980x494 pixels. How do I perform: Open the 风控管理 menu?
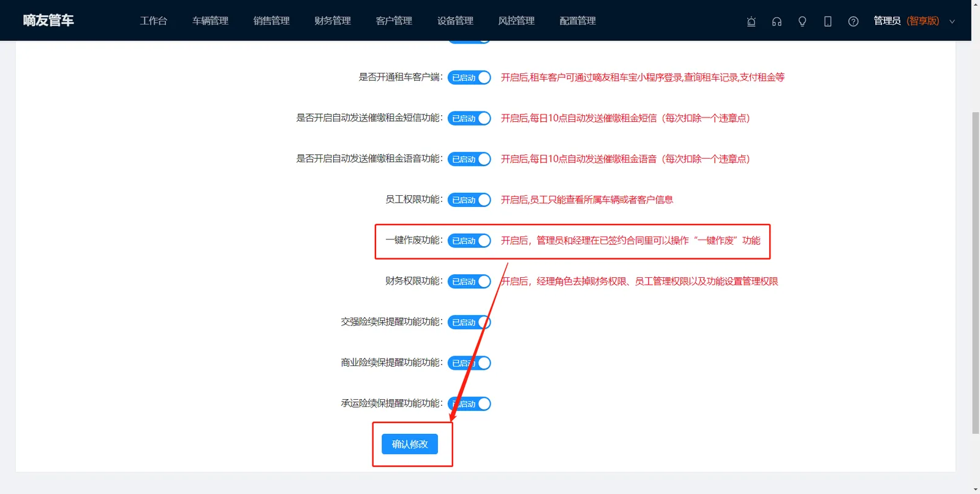pyautogui.click(x=516, y=21)
